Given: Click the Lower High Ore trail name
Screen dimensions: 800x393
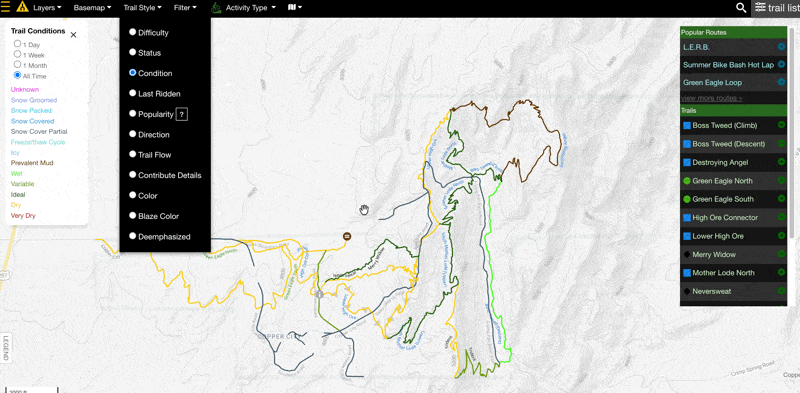Looking at the screenshot, I should (x=718, y=236).
